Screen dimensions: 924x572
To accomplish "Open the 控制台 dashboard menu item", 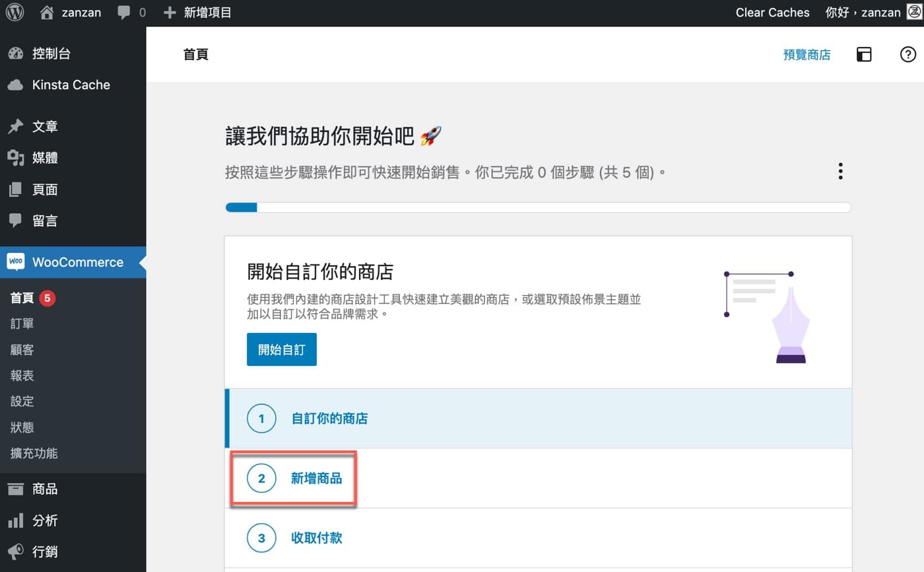I will point(73,54).
